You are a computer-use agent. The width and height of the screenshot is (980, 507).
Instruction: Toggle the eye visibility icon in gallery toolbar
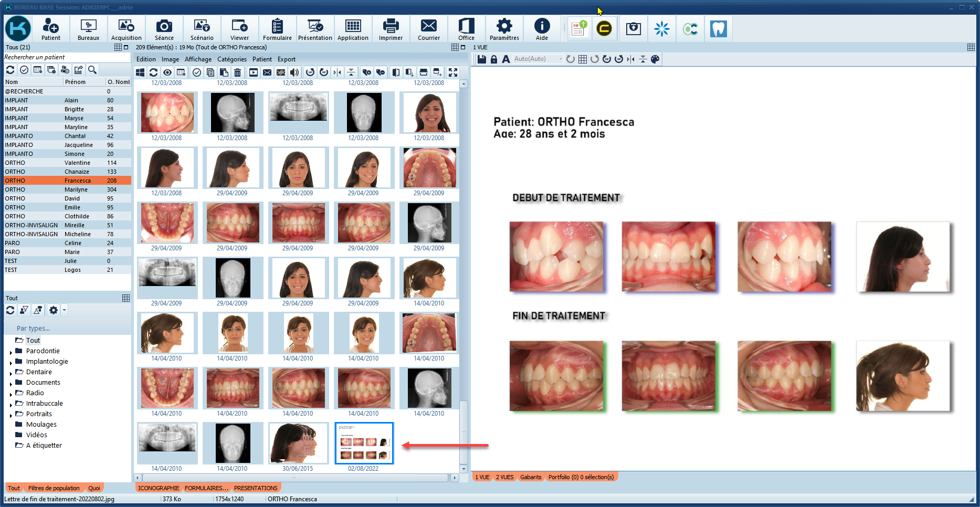(x=167, y=72)
